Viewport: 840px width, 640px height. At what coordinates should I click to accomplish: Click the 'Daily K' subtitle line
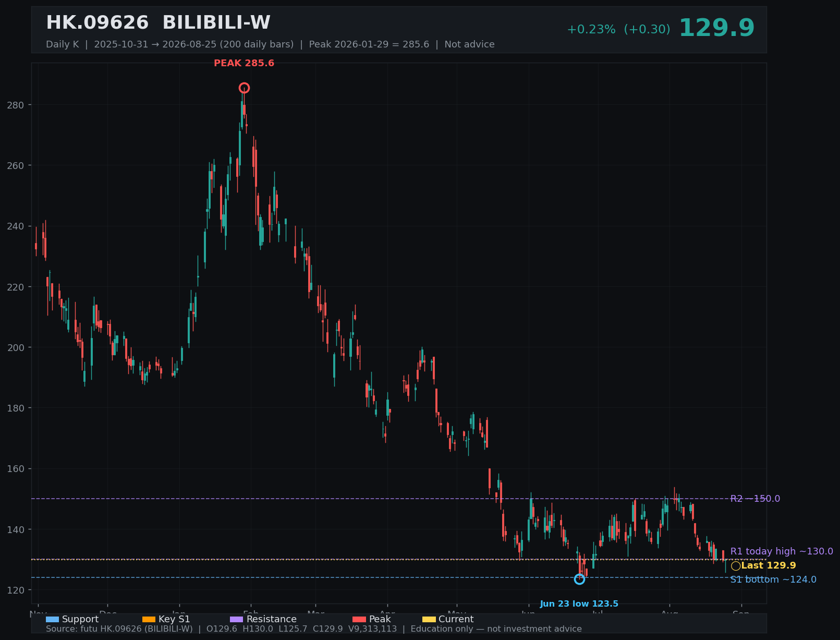pyautogui.click(x=270, y=44)
